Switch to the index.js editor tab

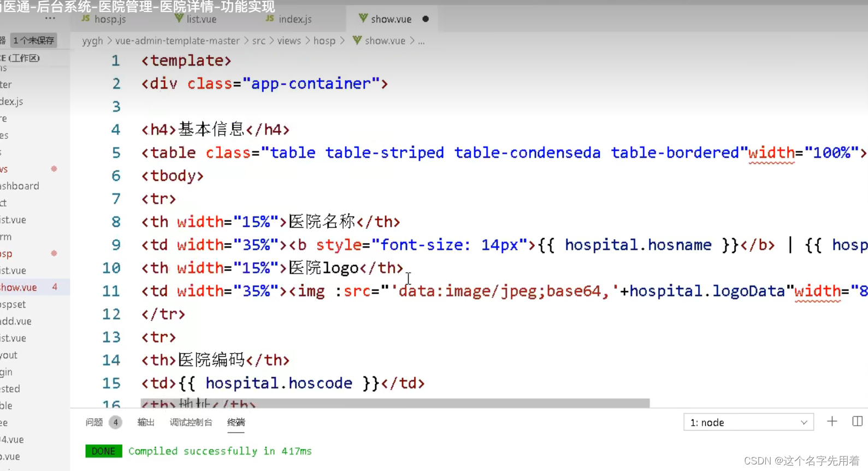288,19
